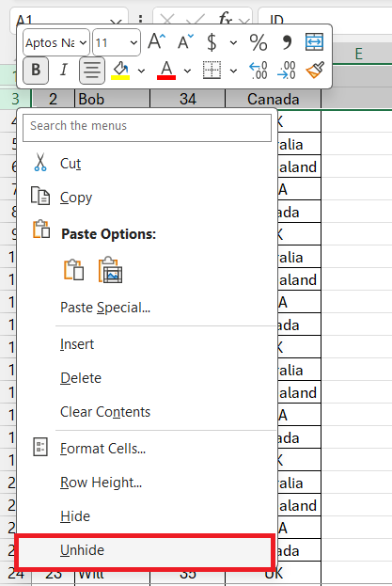392x586 pixels.
Task: Choose Cut from the context menu
Action: point(147,164)
